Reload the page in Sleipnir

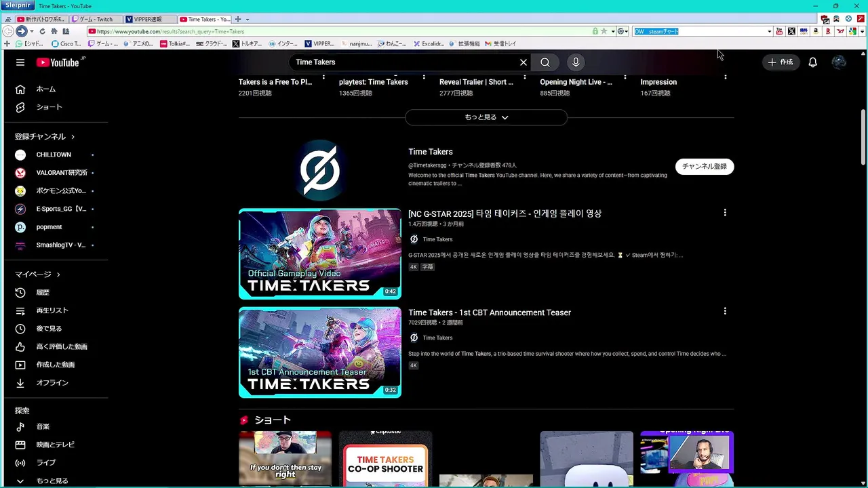[42, 31]
